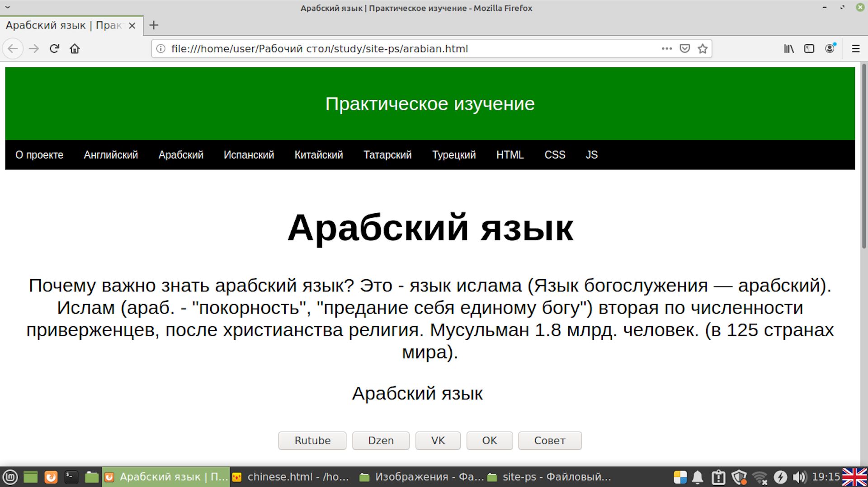This screenshot has height=487, width=868.
Task: Open the Firefox hamburger menu
Action: [855, 49]
